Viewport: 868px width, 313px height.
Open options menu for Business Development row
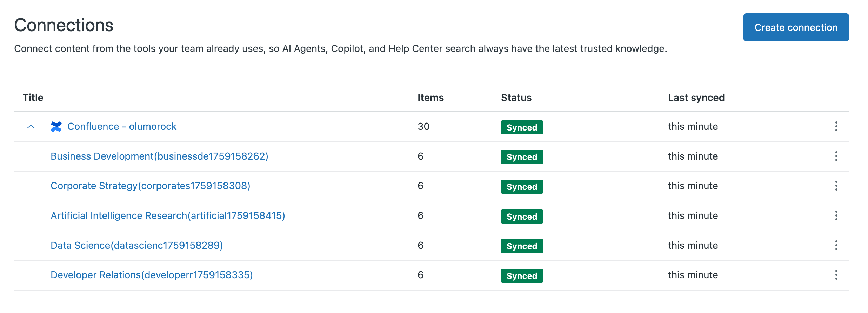836,156
